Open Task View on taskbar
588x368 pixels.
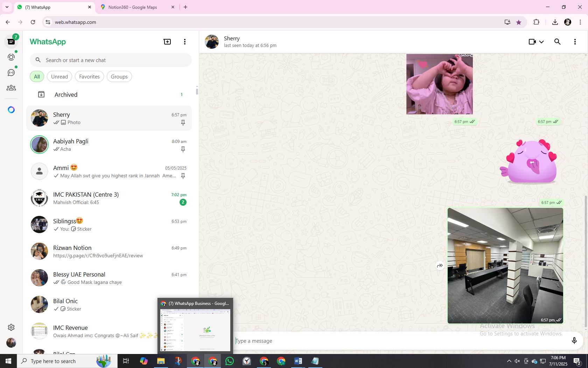point(126,361)
